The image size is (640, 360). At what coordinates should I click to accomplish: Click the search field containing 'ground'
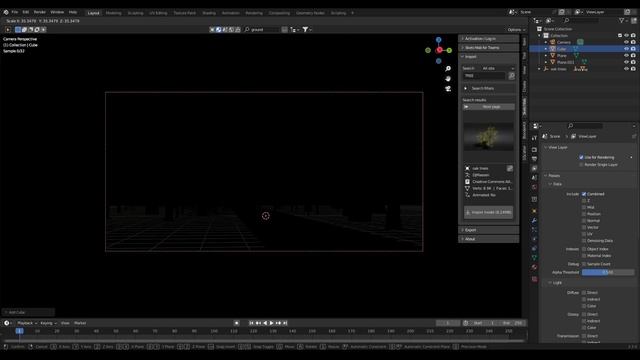(x=262, y=29)
